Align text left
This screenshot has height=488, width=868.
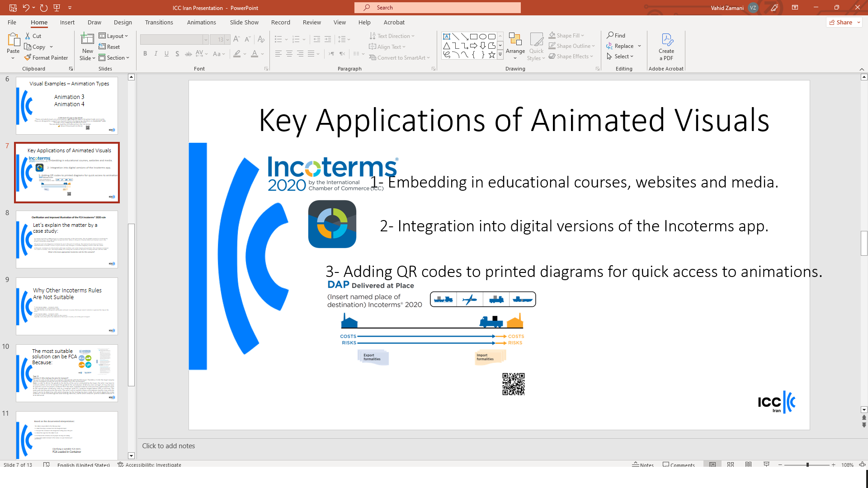278,54
